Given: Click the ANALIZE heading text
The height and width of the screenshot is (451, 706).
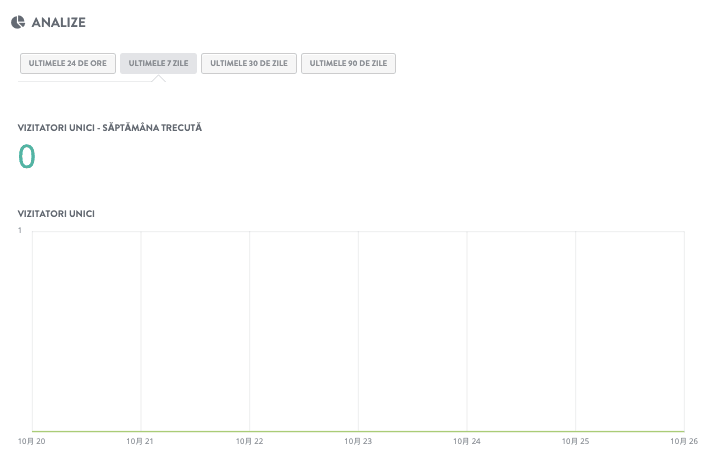Looking at the screenshot, I should [59, 23].
